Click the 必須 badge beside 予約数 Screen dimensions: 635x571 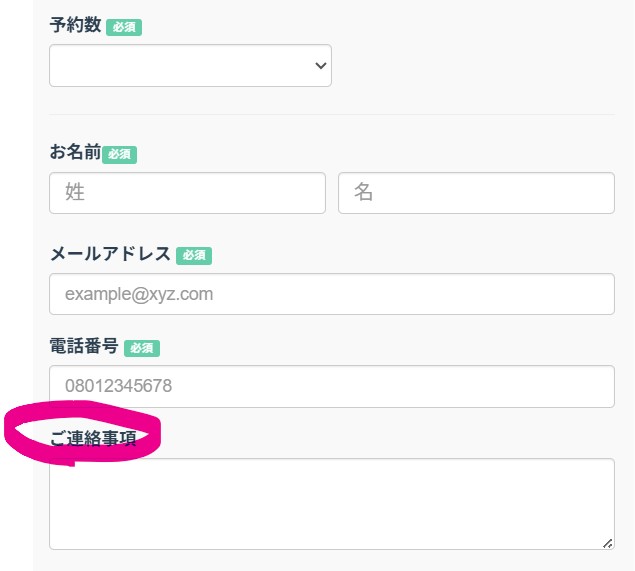124,27
